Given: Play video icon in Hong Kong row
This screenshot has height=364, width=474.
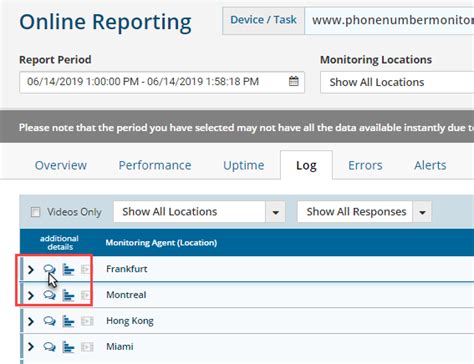Looking at the screenshot, I should click(87, 321).
